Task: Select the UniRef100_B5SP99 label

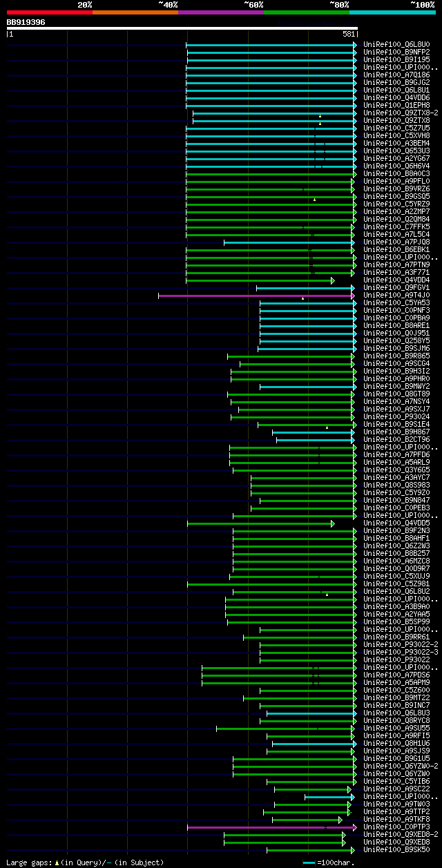Action: pos(396,622)
